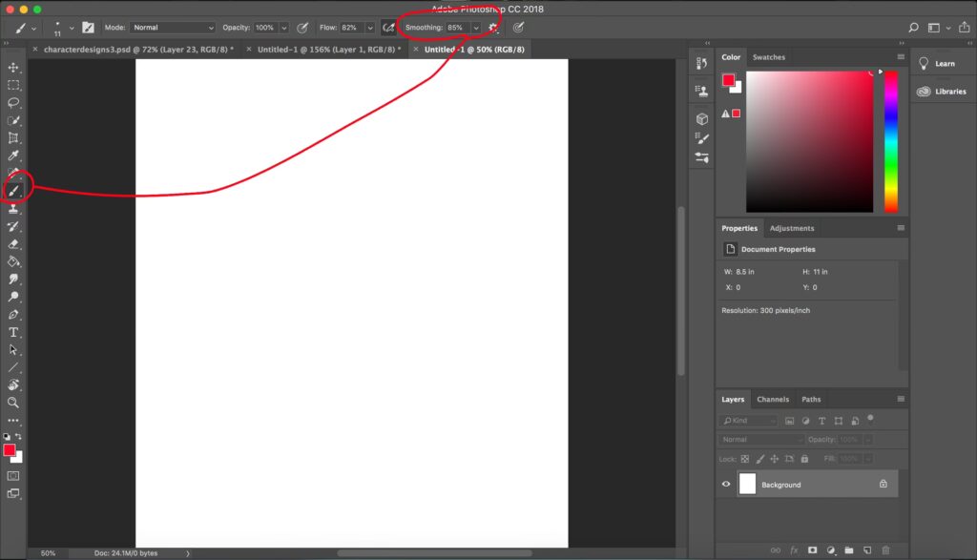Viewport: 977px width, 560px height.
Task: Open the Libraries panel
Action: coord(942,92)
